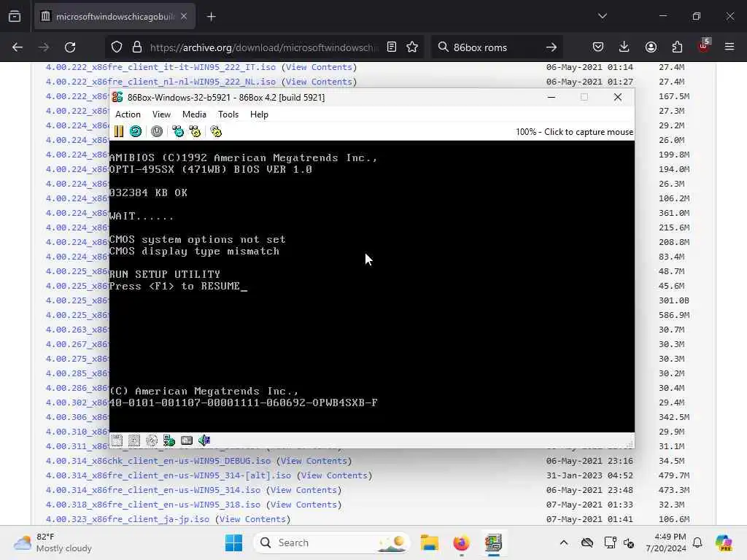View Contents of WIN95_DEBUG.iso
747x560 pixels.
click(x=314, y=461)
